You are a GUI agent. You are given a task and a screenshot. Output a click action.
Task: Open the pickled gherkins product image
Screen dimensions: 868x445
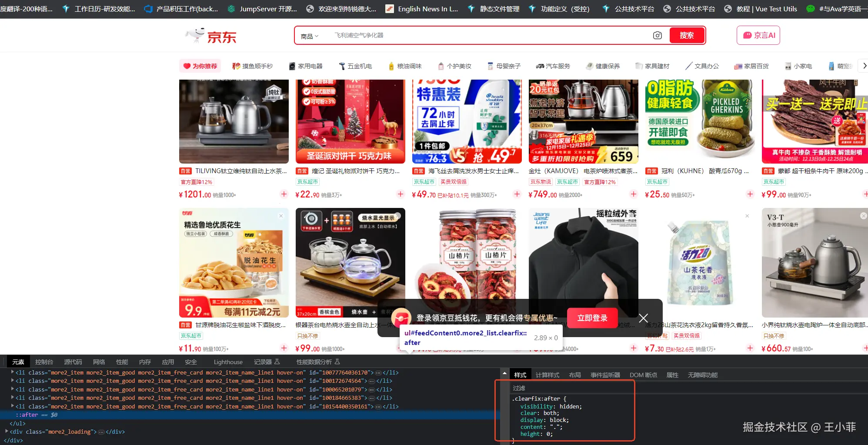[x=700, y=121]
